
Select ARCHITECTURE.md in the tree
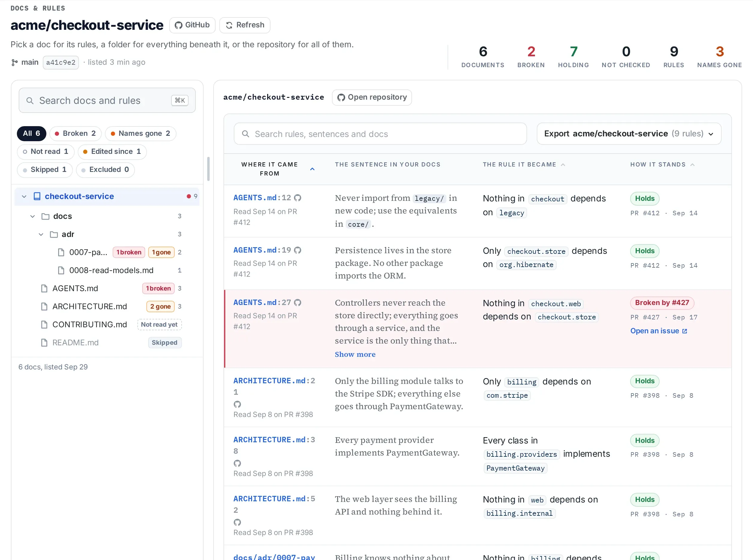point(89,306)
